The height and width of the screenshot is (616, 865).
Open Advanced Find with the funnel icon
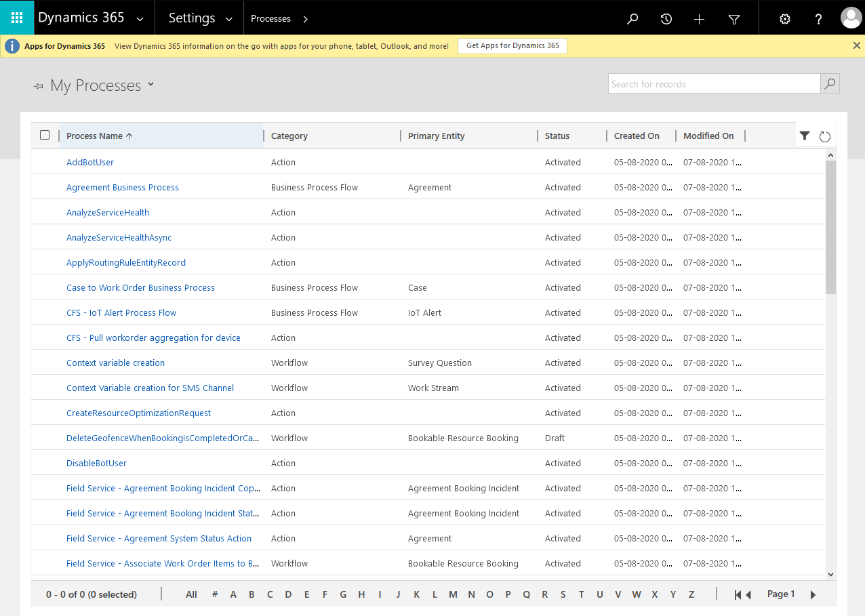click(733, 18)
